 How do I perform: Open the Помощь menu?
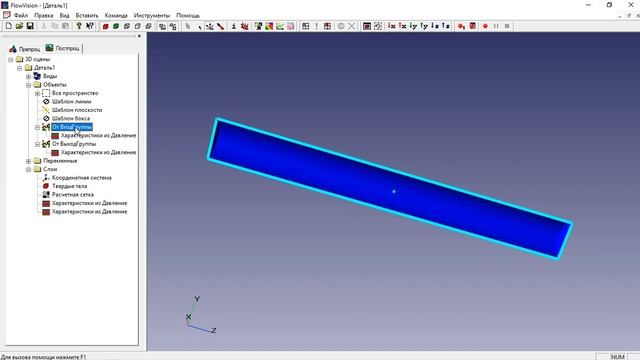coord(188,15)
